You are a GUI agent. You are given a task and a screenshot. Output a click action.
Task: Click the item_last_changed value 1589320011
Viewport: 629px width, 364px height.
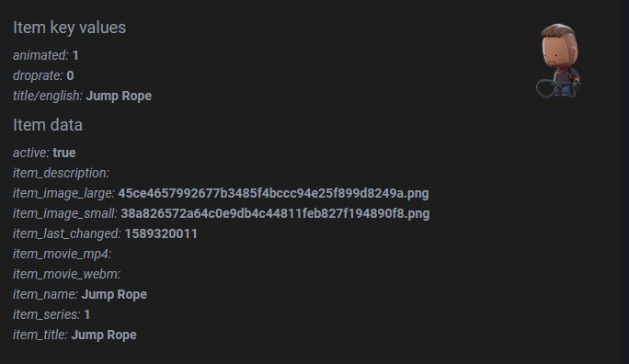pos(161,233)
